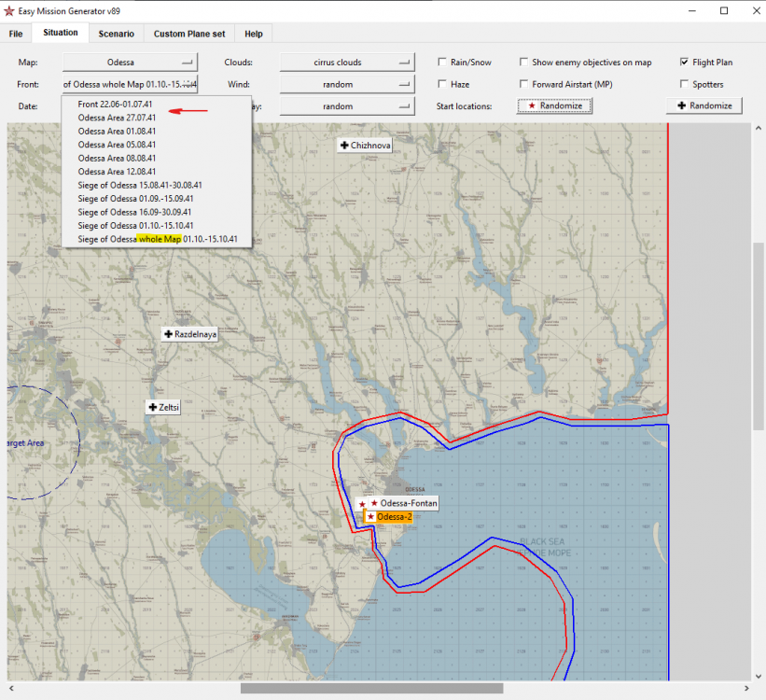Screen dimensions: 766x700
Task: Click Randomize button for Start locations
Action: pos(555,105)
